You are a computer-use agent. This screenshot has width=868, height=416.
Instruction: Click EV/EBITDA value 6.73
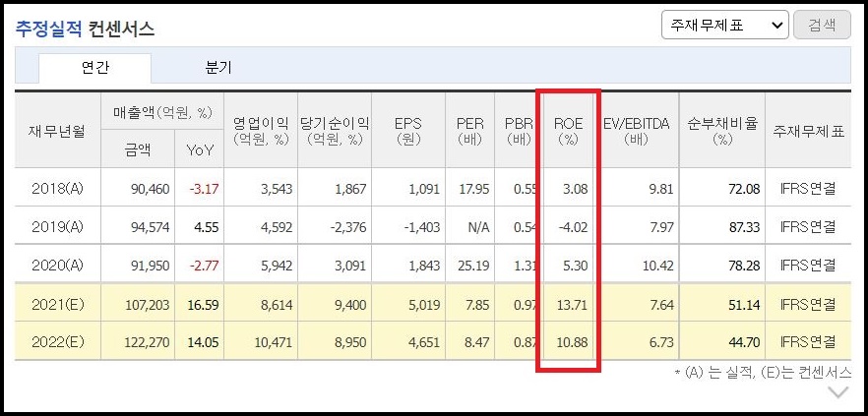point(660,342)
